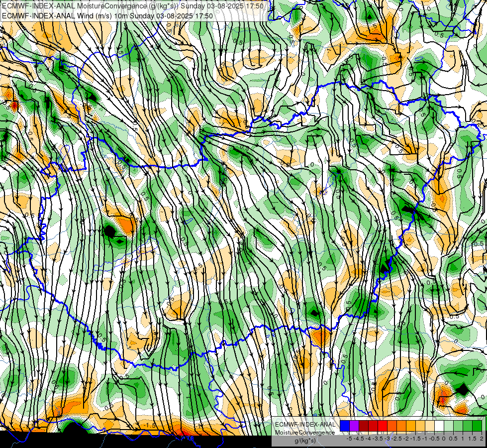Click the orange swatch between -2.5 and -2
This screenshot has height=448, width=487.
point(401,426)
